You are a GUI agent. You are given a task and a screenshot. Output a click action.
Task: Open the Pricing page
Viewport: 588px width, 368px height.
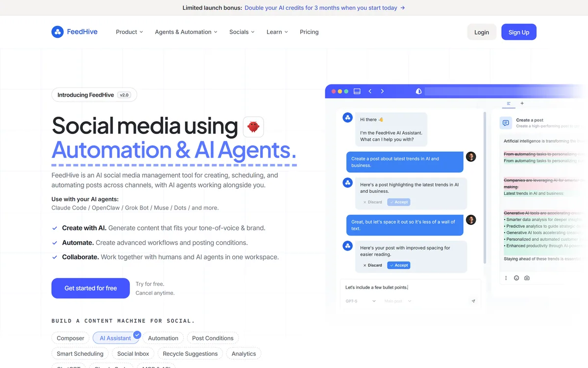pos(309,32)
